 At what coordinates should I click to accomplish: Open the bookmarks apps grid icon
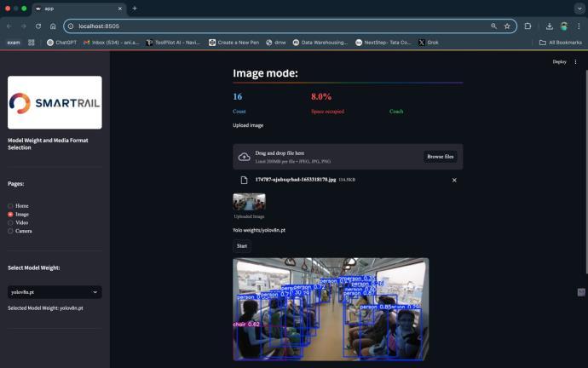(32, 43)
